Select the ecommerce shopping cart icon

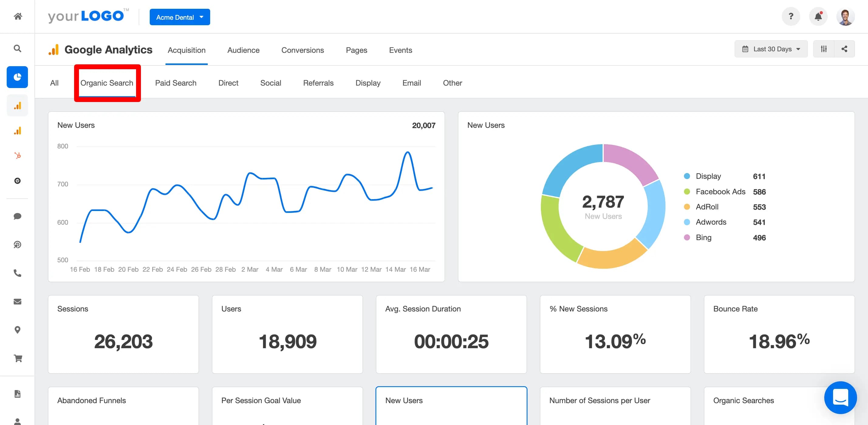17,358
